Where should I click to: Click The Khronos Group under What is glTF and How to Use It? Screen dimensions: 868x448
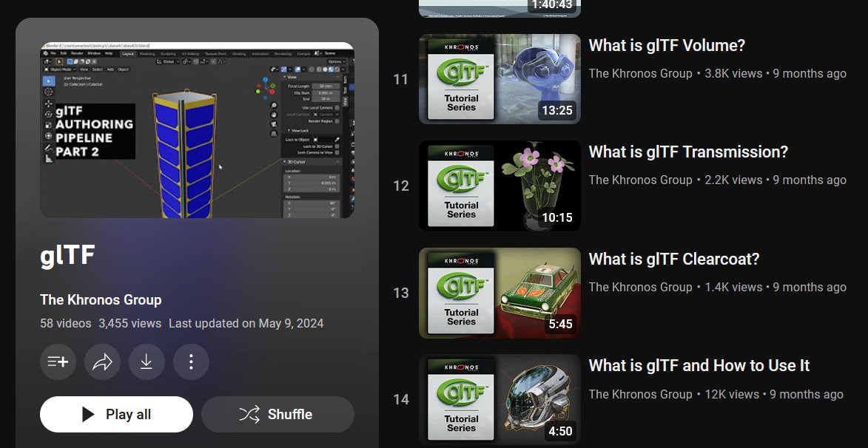click(x=641, y=394)
